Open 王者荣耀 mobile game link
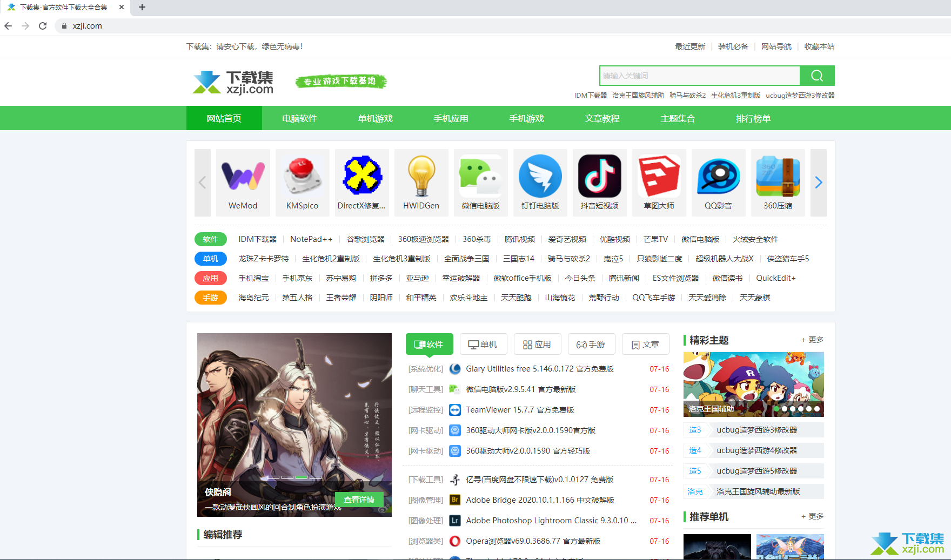Viewport: 951px width, 560px height. (x=341, y=298)
